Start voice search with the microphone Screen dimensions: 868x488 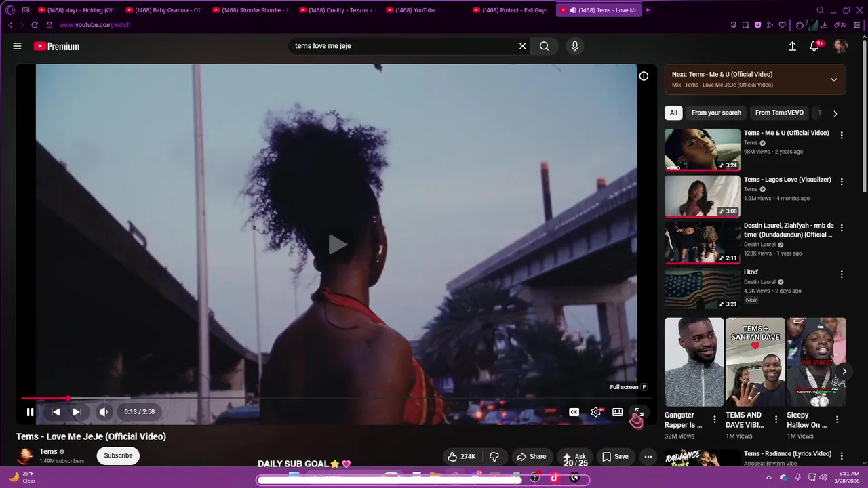575,46
